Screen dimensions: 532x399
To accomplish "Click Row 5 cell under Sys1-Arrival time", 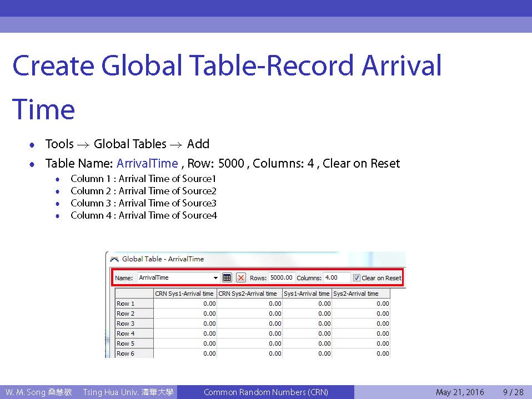I will tap(307, 344).
